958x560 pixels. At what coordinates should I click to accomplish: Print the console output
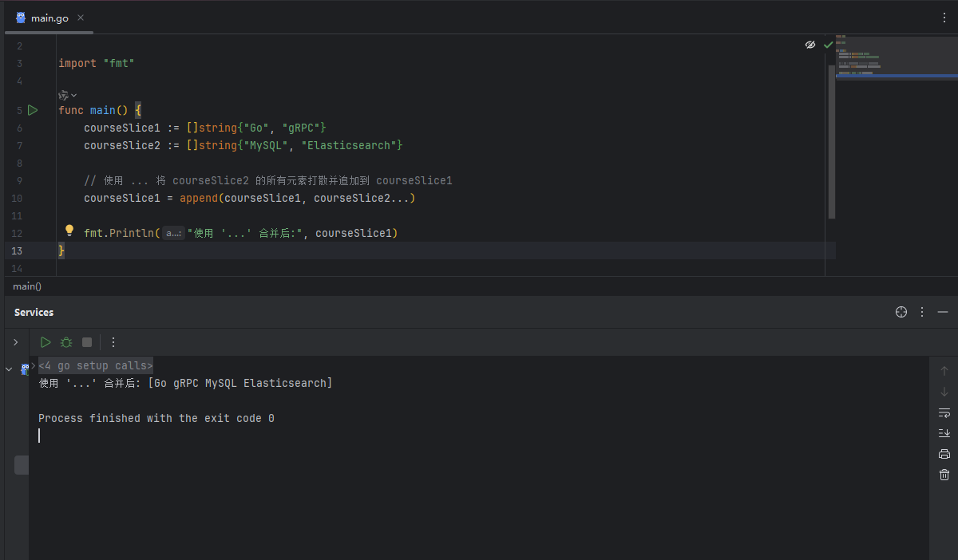[944, 454]
